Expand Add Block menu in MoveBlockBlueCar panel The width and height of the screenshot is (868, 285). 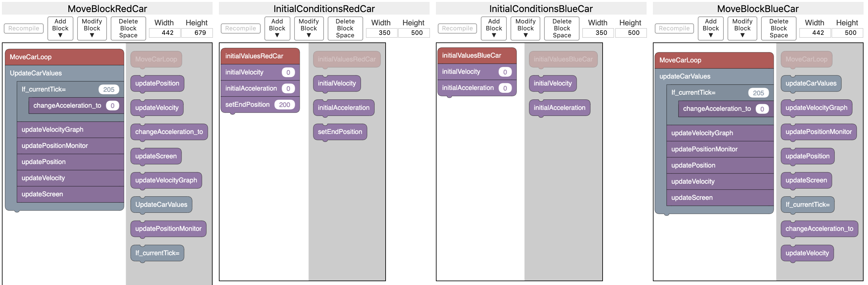(710, 28)
